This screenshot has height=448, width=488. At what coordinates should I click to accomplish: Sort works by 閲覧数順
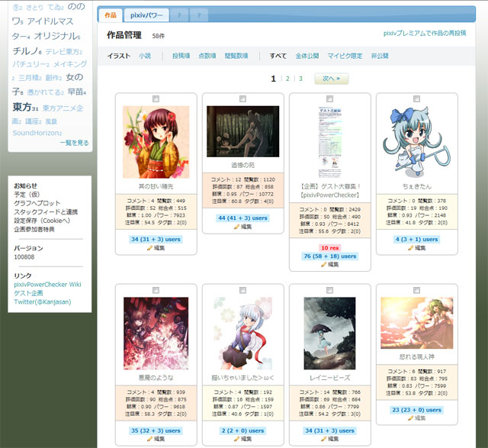pyautogui.click(x=236, y=56)
